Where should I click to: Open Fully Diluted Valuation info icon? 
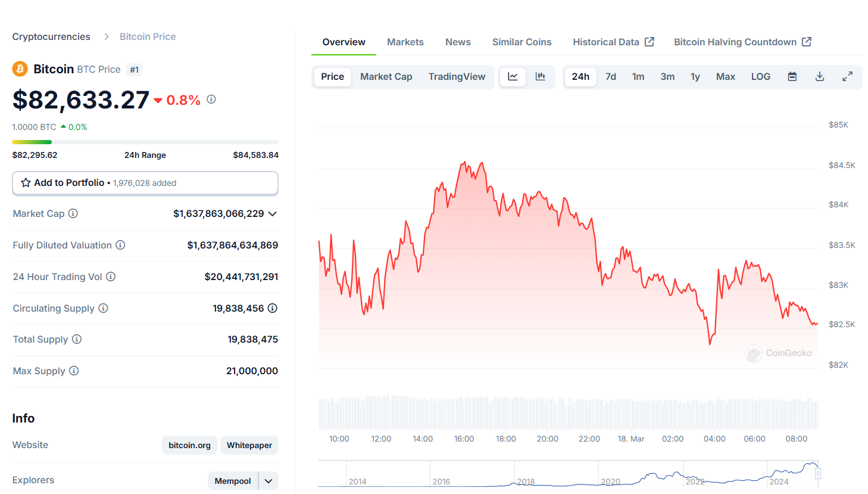pyautogui.click(x=120, y=245)
